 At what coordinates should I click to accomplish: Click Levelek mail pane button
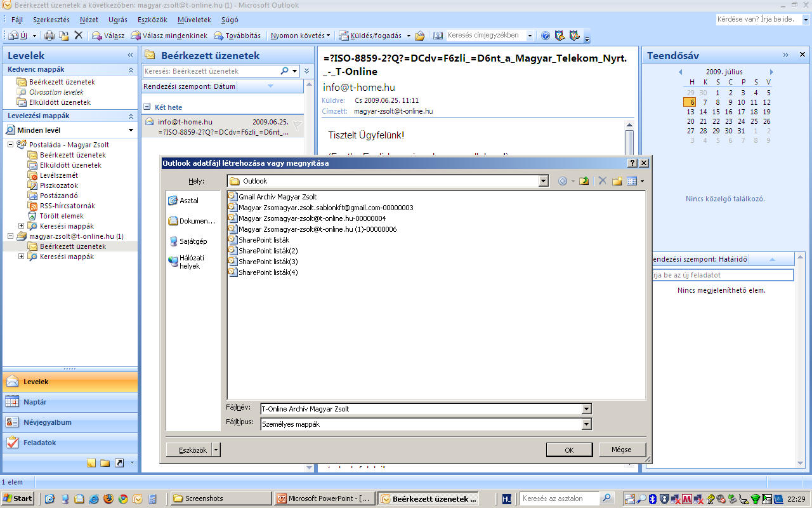(x=70, y=382)
